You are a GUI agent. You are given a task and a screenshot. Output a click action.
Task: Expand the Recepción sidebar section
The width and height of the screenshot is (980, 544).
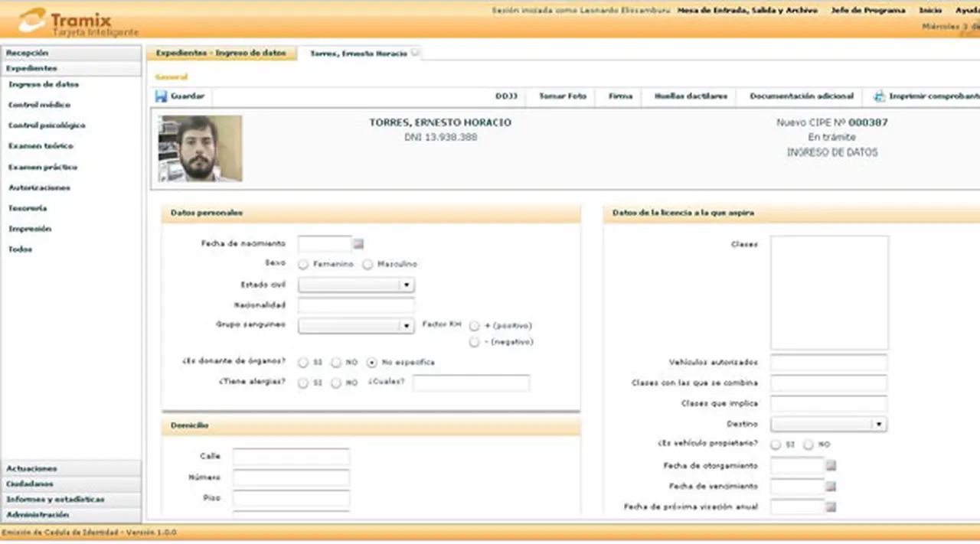[70, 53]
